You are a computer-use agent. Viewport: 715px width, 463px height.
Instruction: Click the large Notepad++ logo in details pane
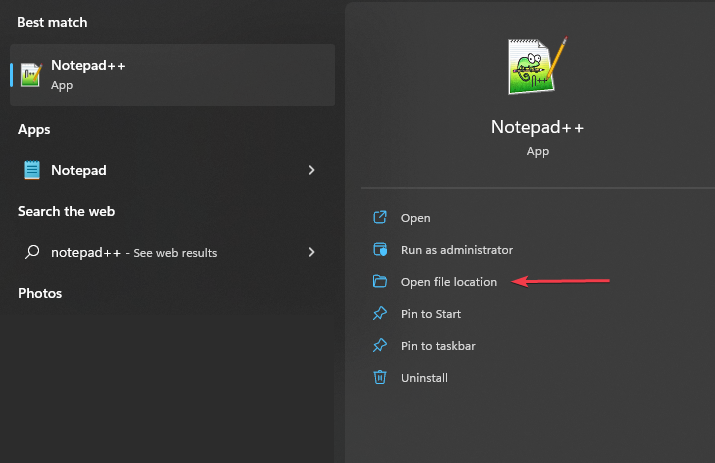pos(537,67)
